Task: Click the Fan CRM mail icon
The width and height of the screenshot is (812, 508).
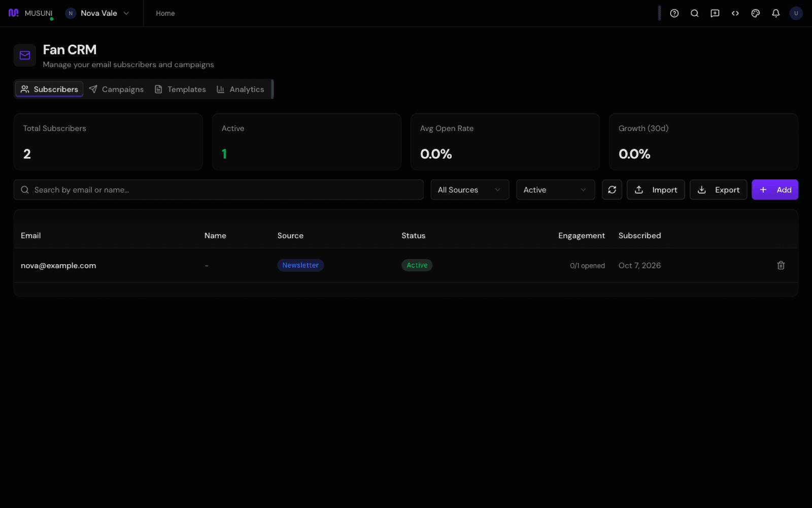Action: [25, 55]
